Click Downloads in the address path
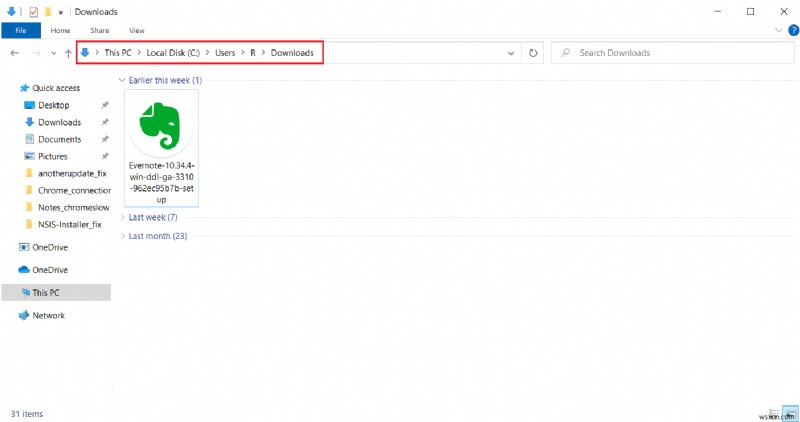This screenshot has height=422, width=800. click(x=292, y=53)
